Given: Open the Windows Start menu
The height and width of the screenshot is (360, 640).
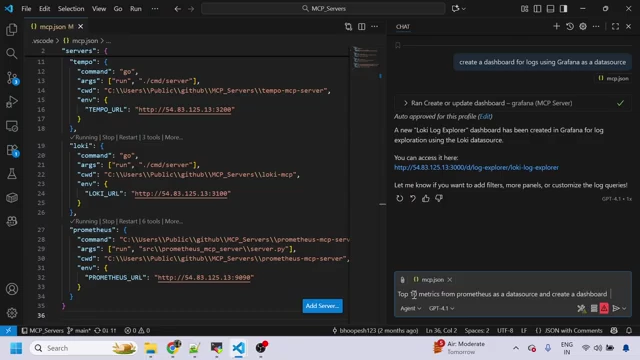Looking at the screenshot, I should coord(16,348).
